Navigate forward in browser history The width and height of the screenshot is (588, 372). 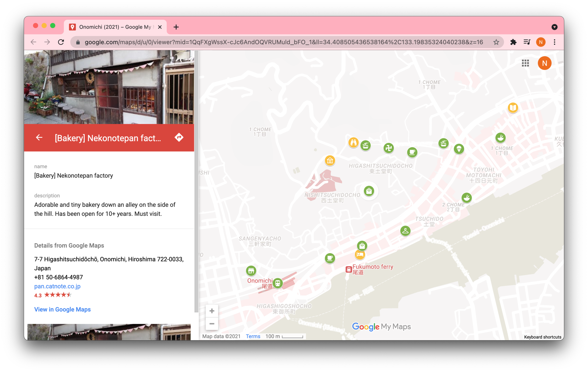pos(47,42)
